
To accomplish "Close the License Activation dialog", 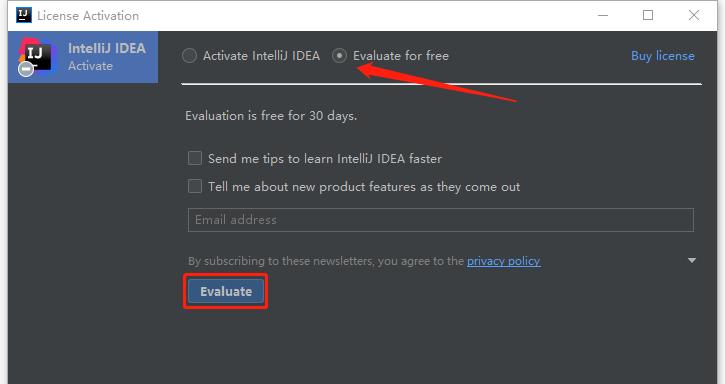I will click(x=694, y=15).
